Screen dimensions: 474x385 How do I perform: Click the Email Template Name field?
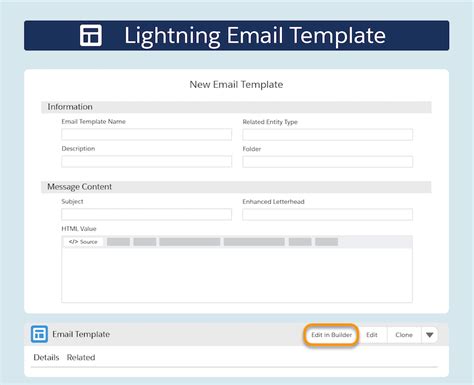(146, 134)
